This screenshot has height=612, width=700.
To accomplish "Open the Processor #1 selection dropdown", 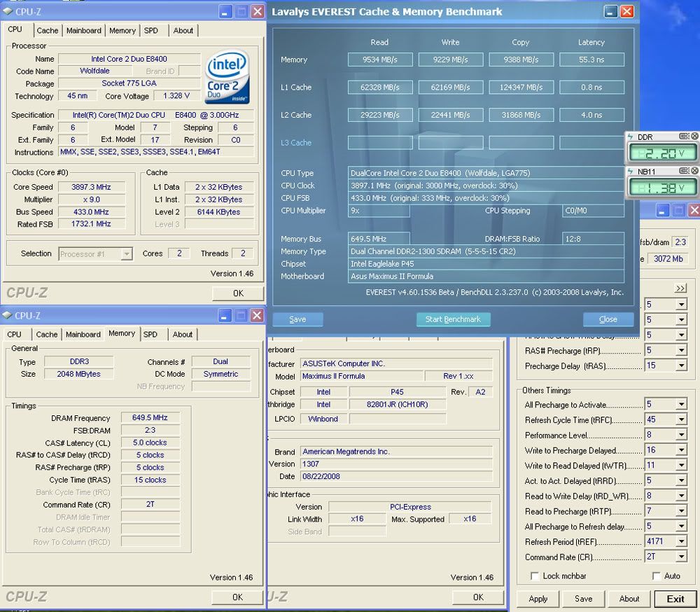I will click(95, 253).
